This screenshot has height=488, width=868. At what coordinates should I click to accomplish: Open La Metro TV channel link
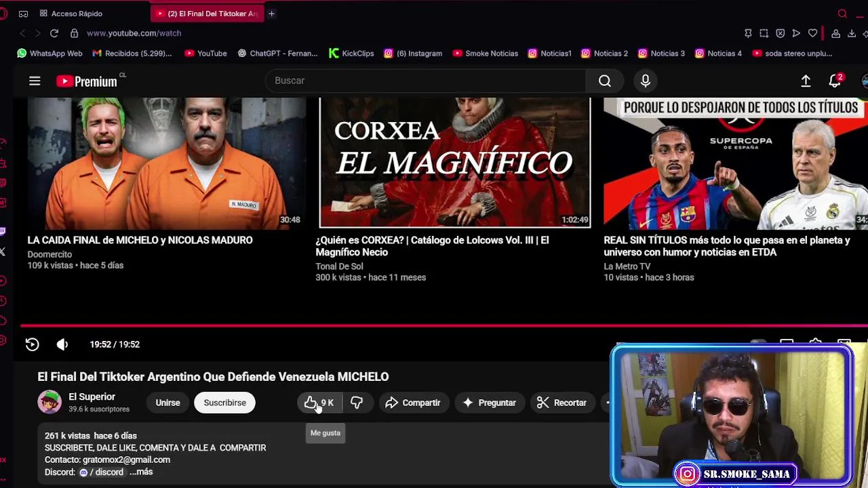pyautogui.click(x=627, y=266)
